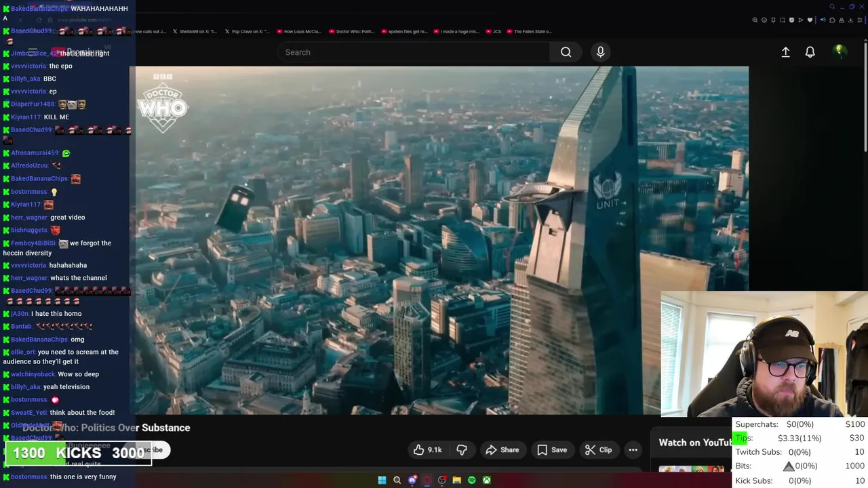Open Xbox app from the taskbar
Image resolution: width=868 pixels, height=488 pixels.
(487, 480)
